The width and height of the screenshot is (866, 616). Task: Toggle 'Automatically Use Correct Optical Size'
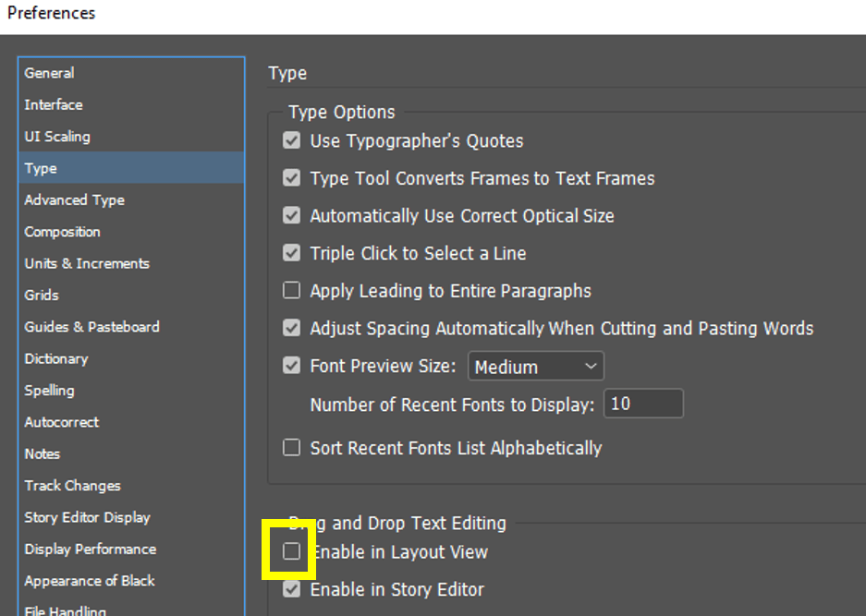point(291,215)
